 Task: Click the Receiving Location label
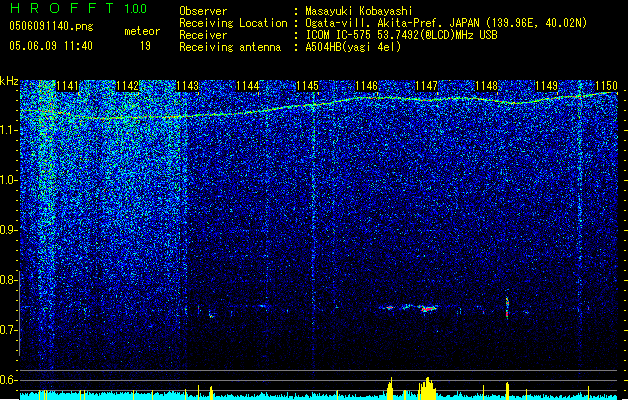(x=233, y=23)
